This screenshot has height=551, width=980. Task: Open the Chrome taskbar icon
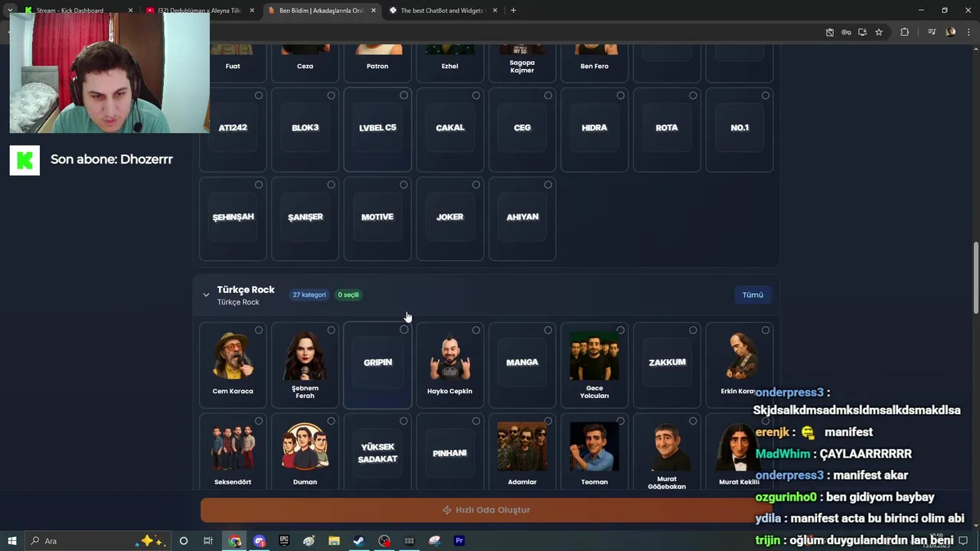click(234, 541)
